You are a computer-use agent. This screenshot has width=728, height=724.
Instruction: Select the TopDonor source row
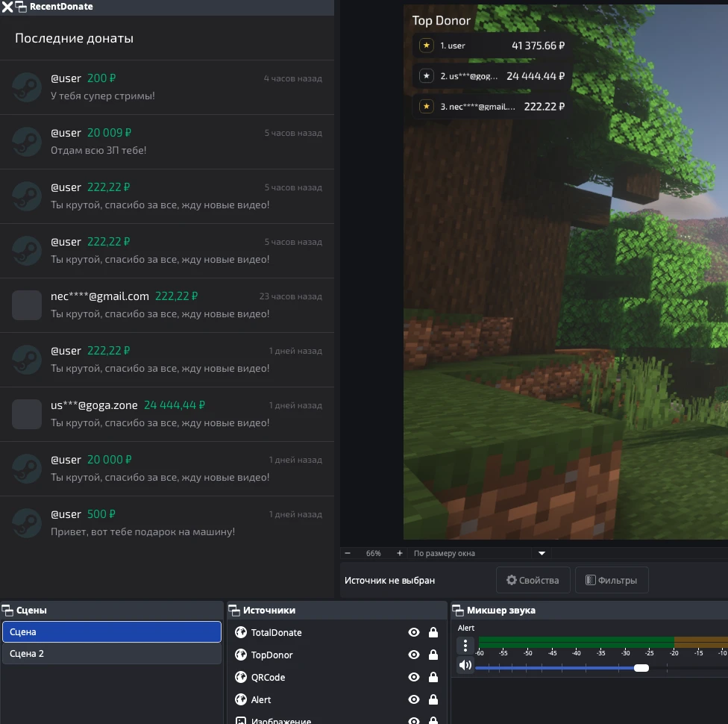click(337, 655)
